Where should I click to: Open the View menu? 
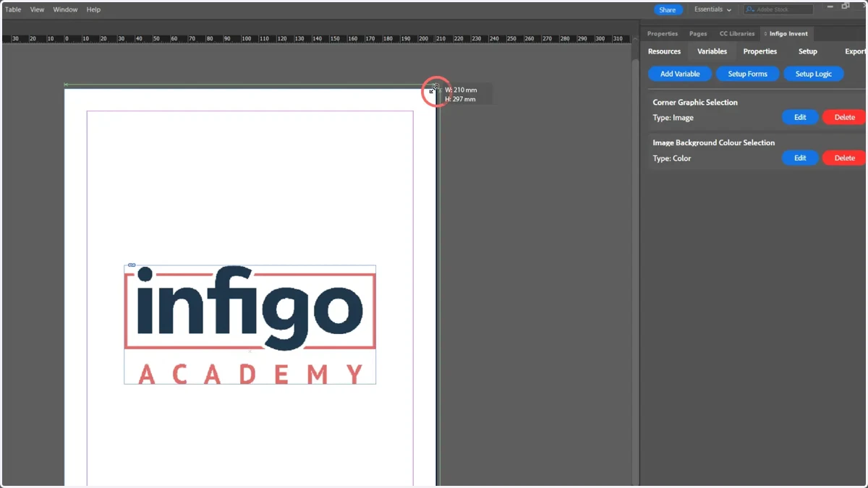click(x=37, y=9)
